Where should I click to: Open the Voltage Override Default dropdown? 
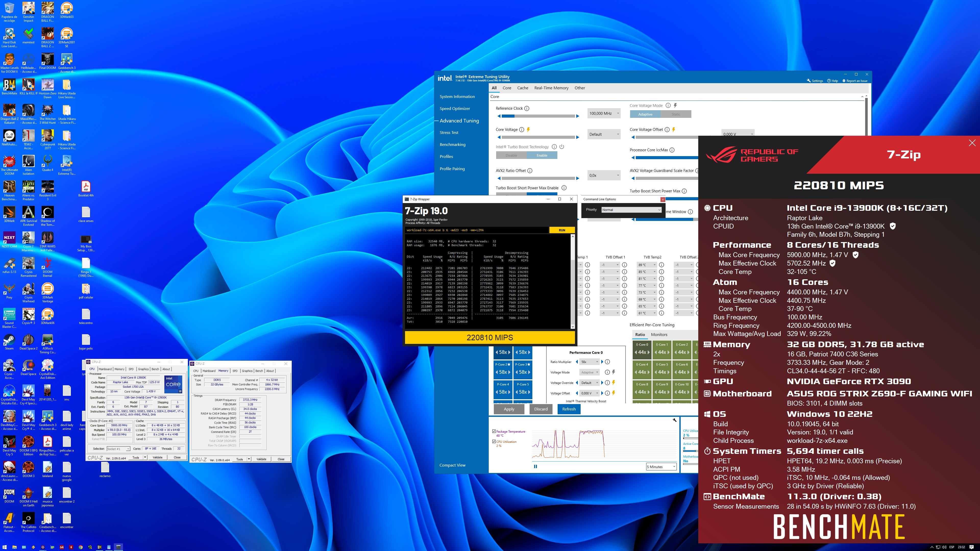coord(589,383)
